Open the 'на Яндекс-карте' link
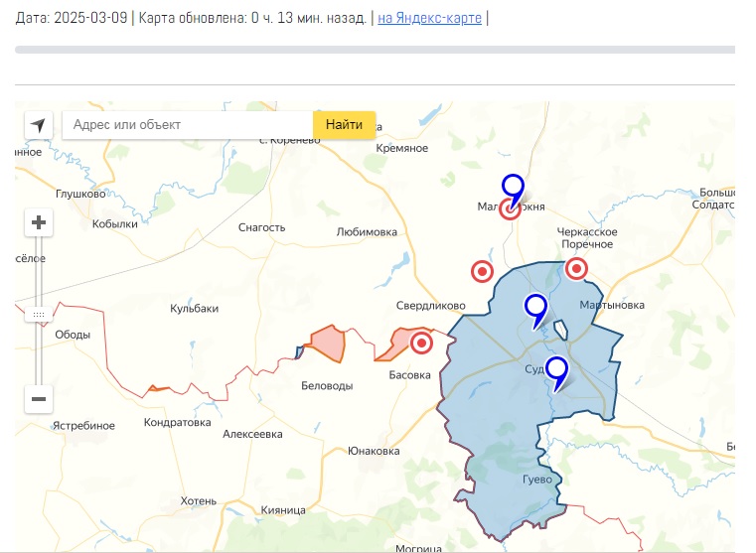756x553 pixels. click(429, 18)
